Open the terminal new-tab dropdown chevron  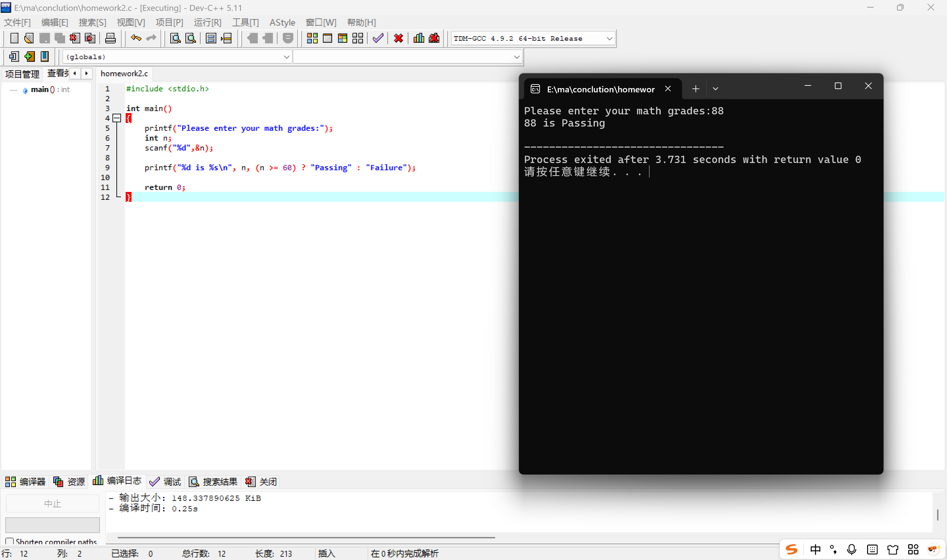pyautogui.click(x=715, y=89)
